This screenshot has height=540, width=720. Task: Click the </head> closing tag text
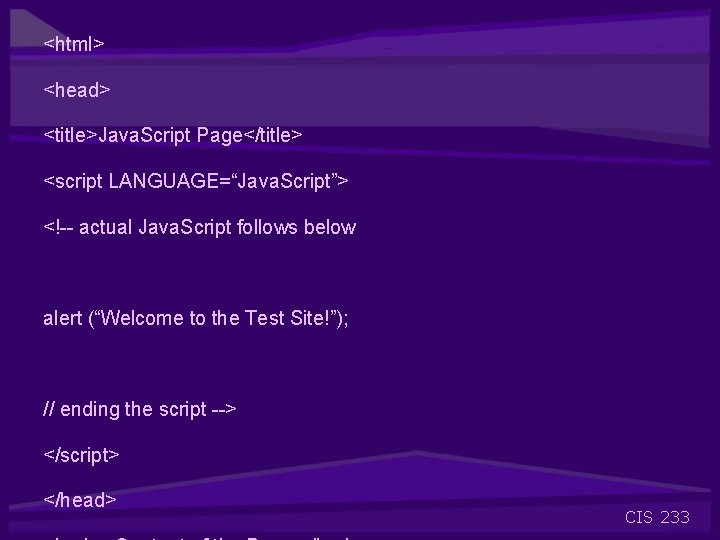[x=80, y=500]
